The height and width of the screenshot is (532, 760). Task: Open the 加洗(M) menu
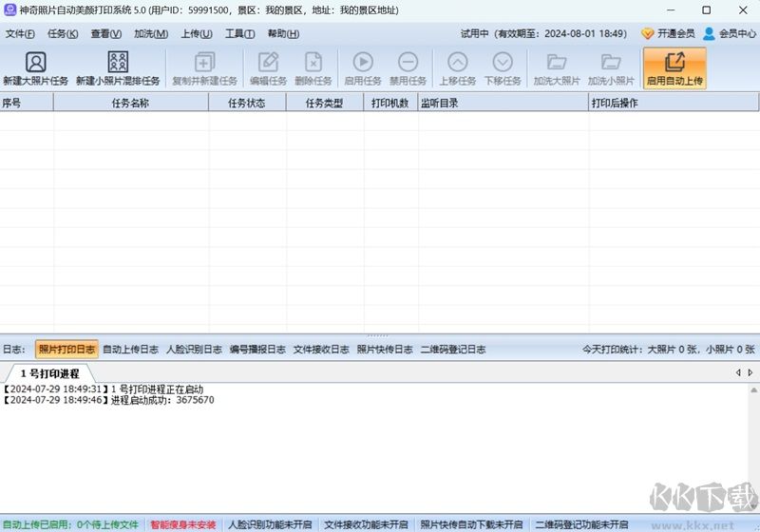click(x=151, y=34)
